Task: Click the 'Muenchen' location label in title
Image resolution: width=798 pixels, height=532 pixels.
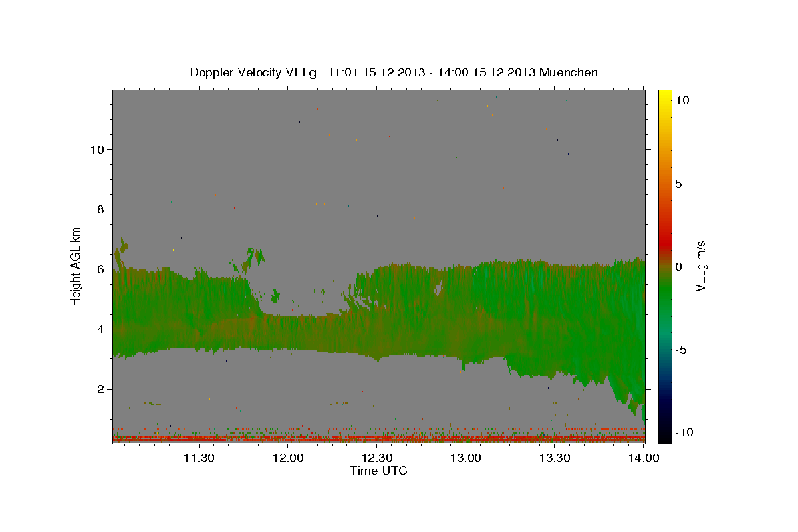Action: (569, 72)
